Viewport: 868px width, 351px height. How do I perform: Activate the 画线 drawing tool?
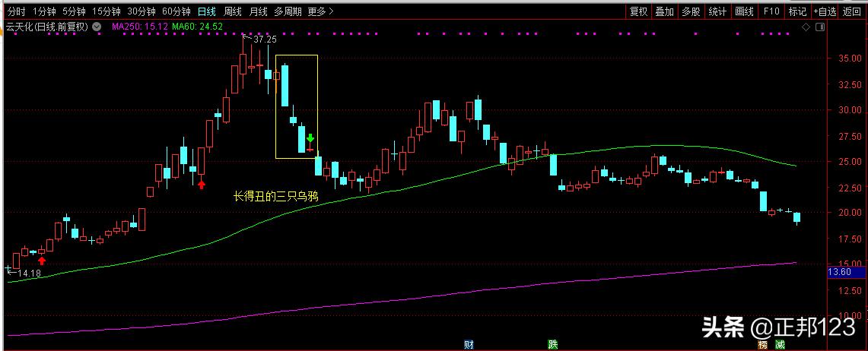(744, 11)
